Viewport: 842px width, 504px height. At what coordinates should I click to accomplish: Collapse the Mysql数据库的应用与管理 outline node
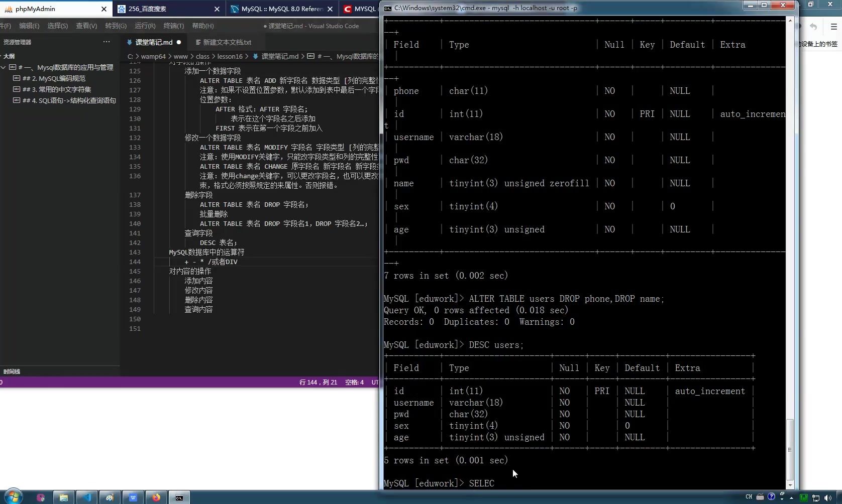point(4,67)
